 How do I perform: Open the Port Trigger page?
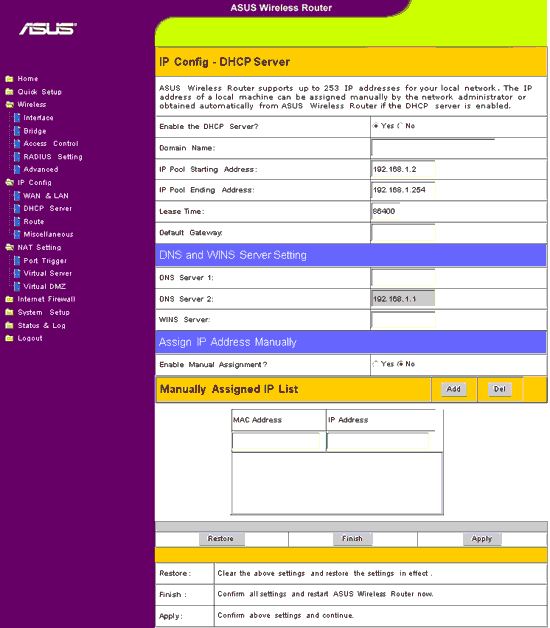tap(45, 261)
